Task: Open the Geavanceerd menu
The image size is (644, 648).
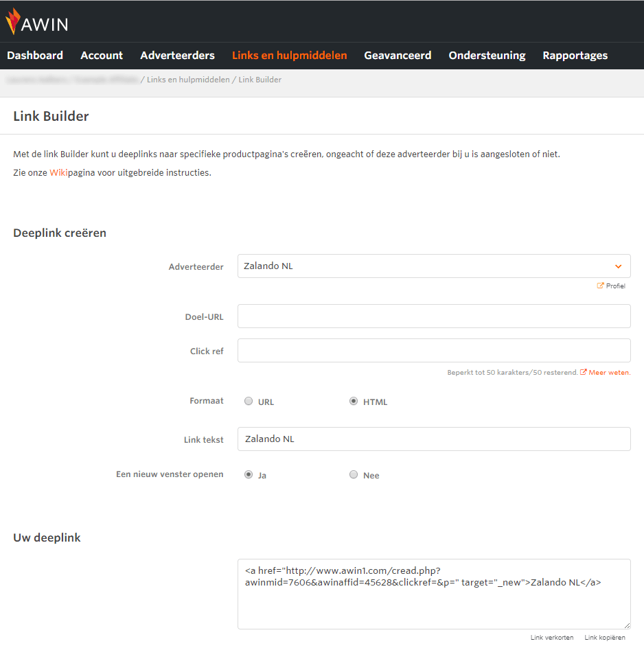Action: click(398, 56)
